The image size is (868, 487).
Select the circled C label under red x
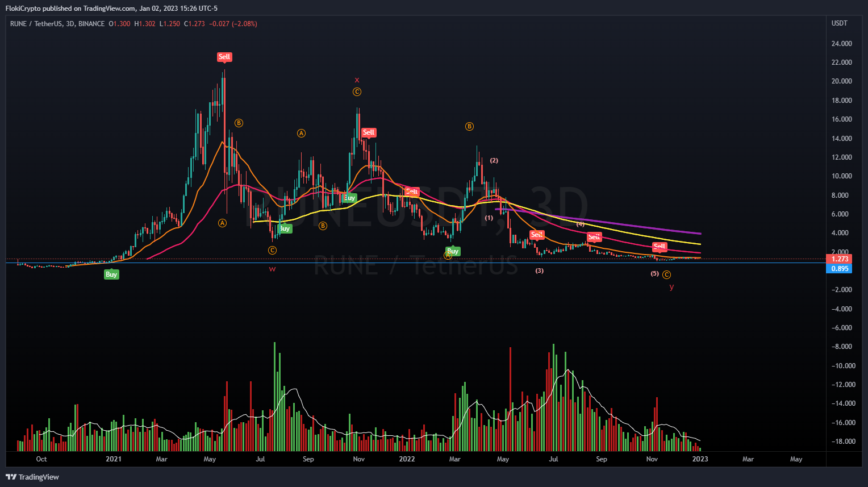pos(357,92)
